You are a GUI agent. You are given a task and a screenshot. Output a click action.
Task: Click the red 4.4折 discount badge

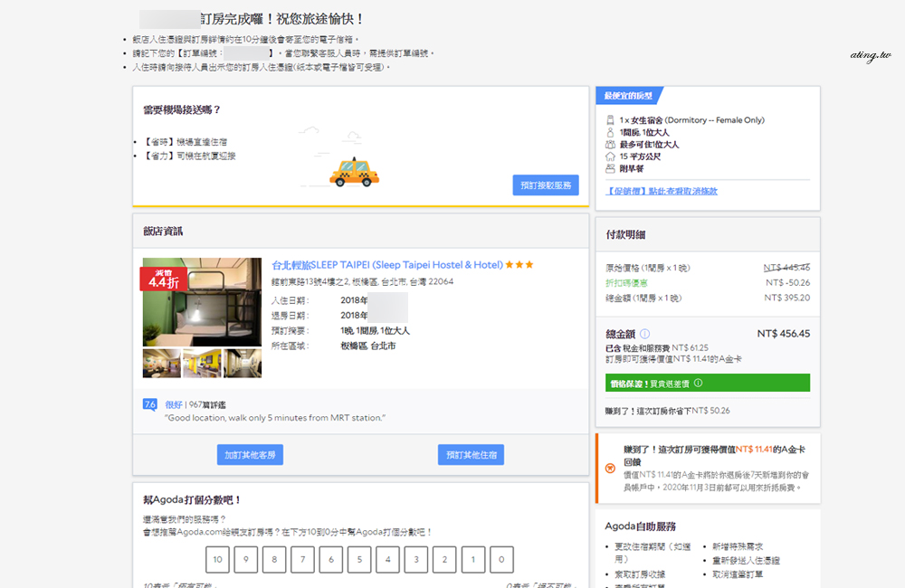point(163,279)
